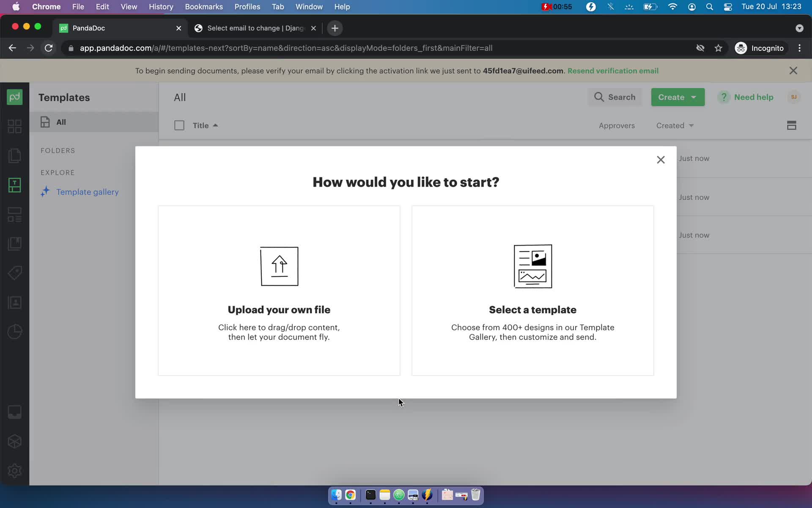
Task: Toggle email verification banner close
Action: pyautogui.click(x=793, y=70)
